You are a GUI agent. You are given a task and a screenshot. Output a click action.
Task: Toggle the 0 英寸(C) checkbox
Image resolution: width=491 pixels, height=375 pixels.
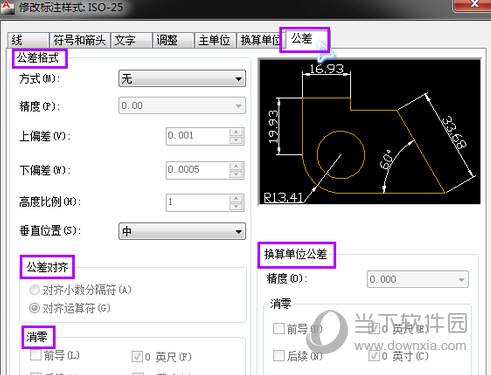point(374,356)
